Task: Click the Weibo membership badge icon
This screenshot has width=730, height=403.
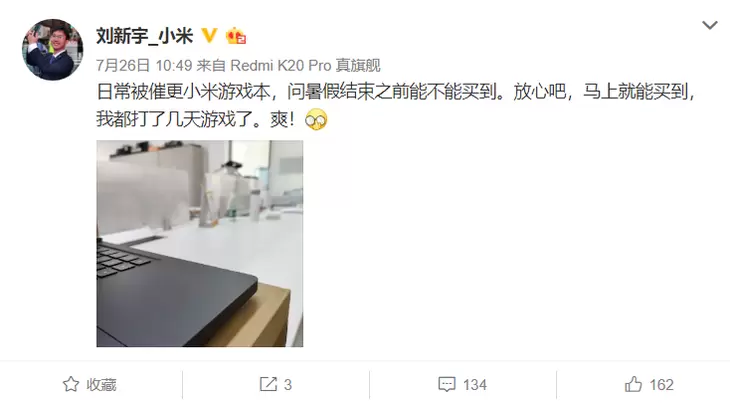Action: [x=236, y=36]
